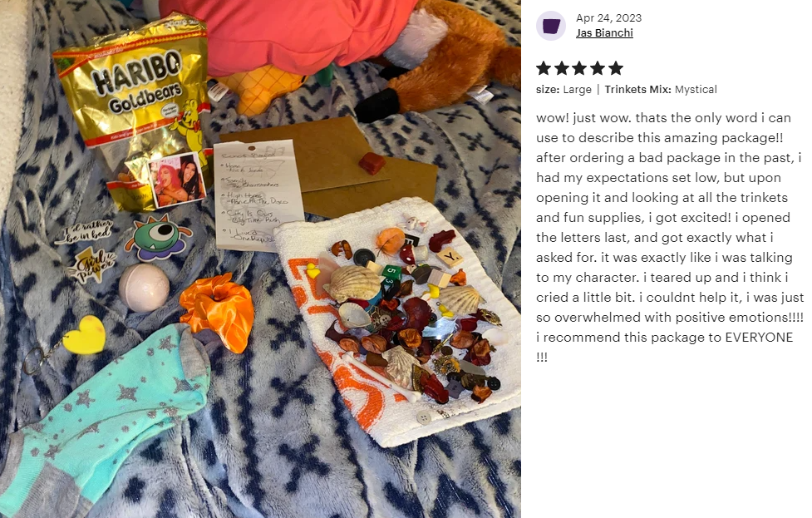
Task: Open the Jas Bianchi profile link
Action: pyautogui.click(x=604, y=33)
